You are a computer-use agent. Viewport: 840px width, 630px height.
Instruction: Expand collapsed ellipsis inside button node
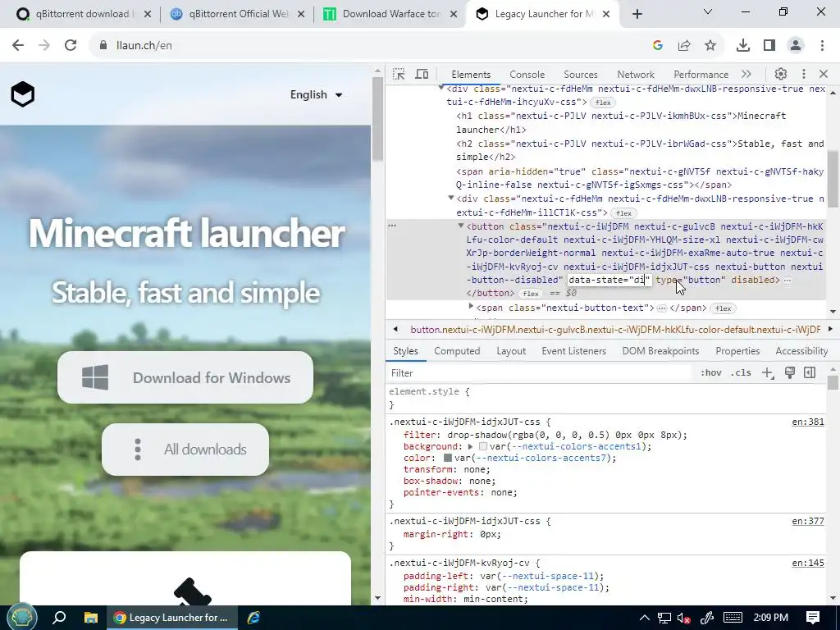tap(787, 281)
